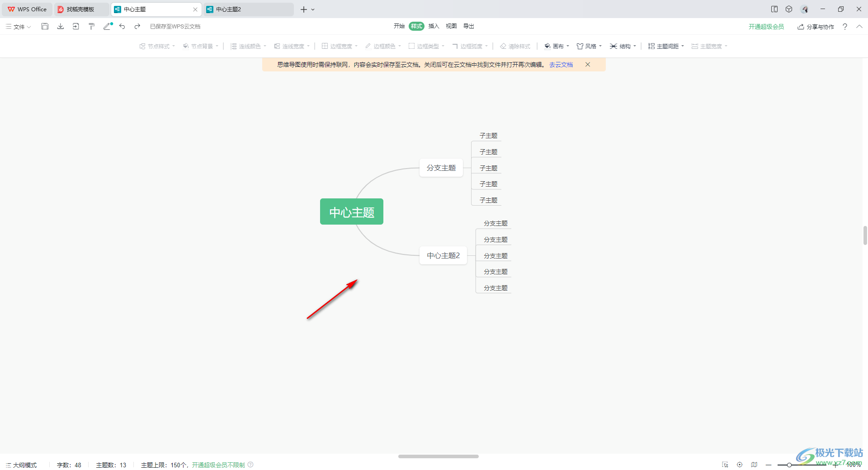Open the 结构 structure dropdown
Viewport: 868px width, 470px height.
623,46
